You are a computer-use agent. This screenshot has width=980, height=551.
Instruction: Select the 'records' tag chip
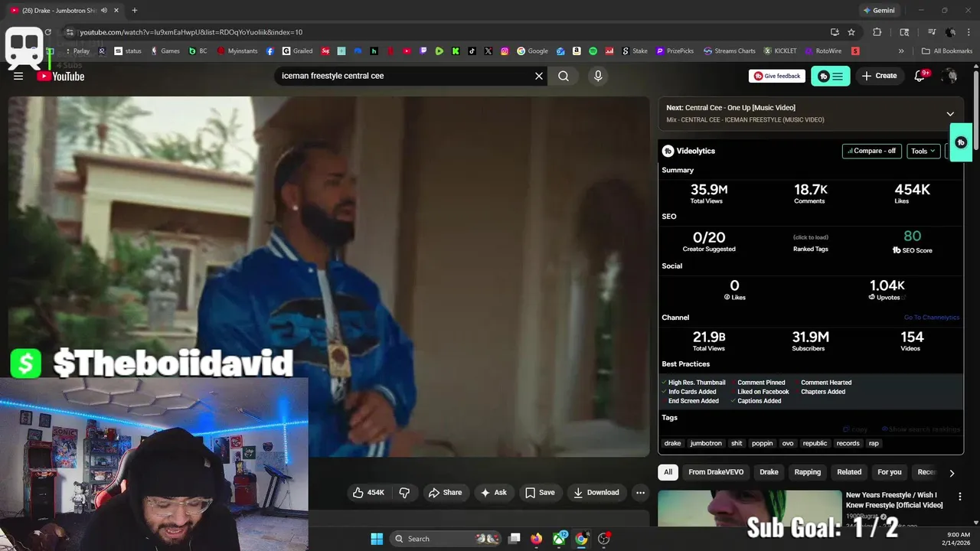[848, 443]
